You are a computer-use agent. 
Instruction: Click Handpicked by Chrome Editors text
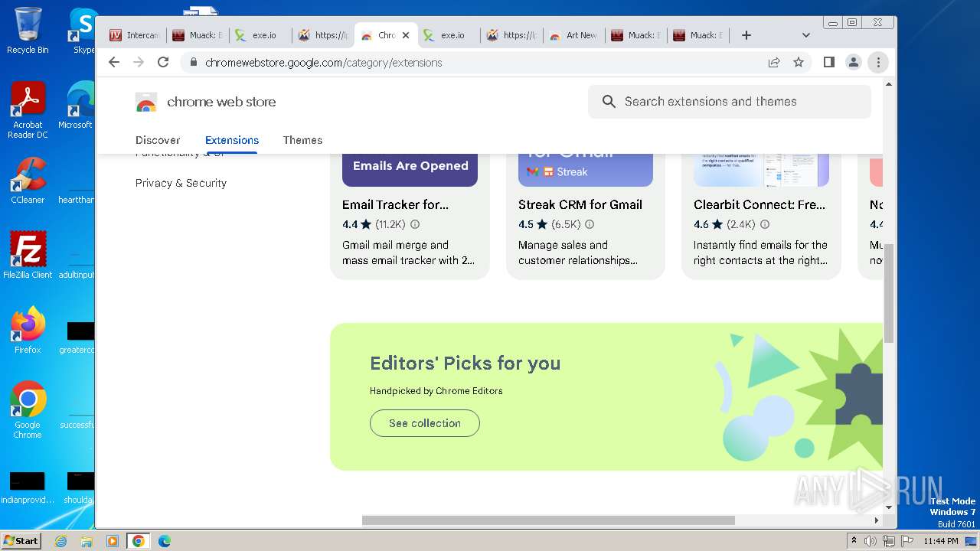pos(436,391)
